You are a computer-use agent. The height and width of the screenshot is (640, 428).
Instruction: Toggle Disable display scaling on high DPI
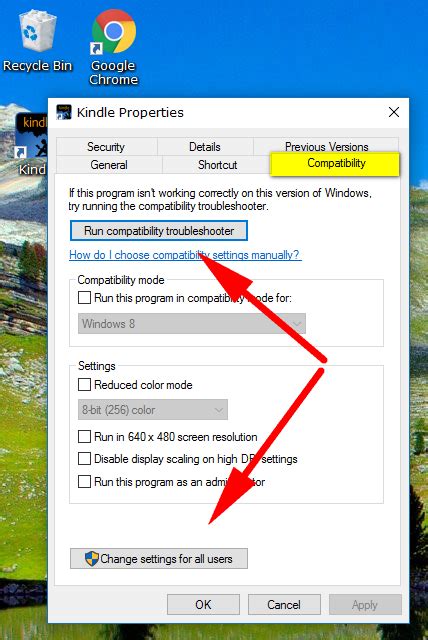coord(84,458)
